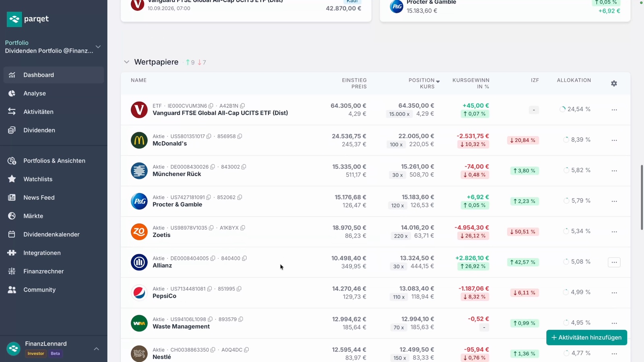Screen dimensions: 644x362
Task: Click the Allokation column header
Action: 574,80
